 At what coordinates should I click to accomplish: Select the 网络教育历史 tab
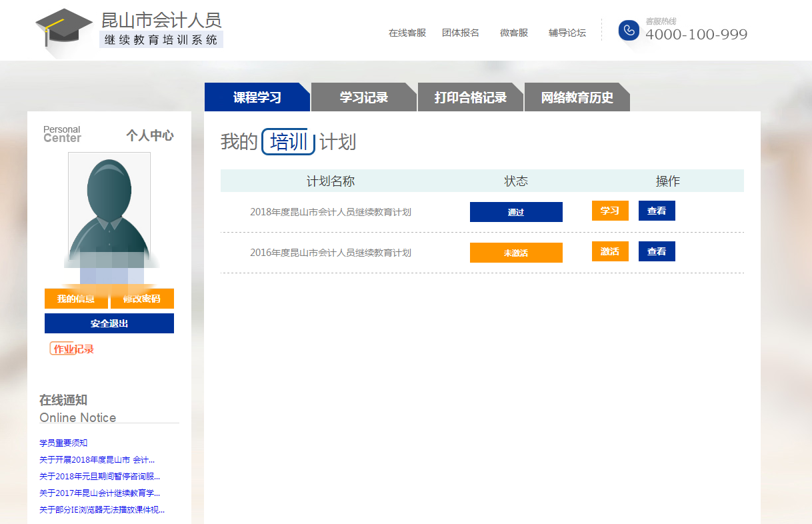(x=577, y=97)
